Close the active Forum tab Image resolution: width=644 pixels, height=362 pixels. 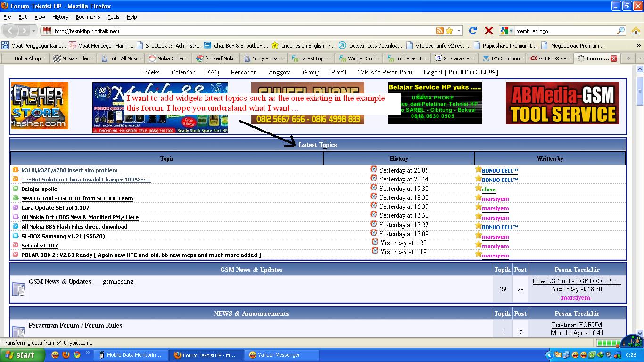click(614, 58)
